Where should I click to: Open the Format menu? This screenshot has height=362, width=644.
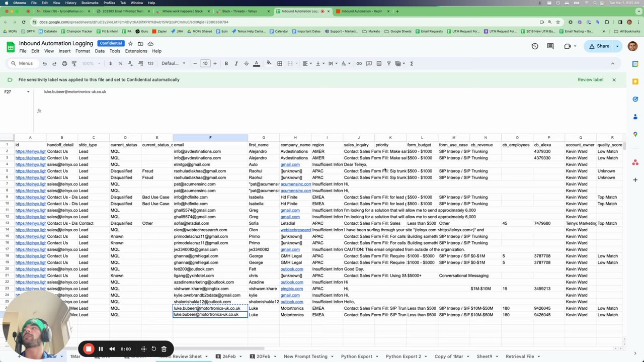[83, 51]
